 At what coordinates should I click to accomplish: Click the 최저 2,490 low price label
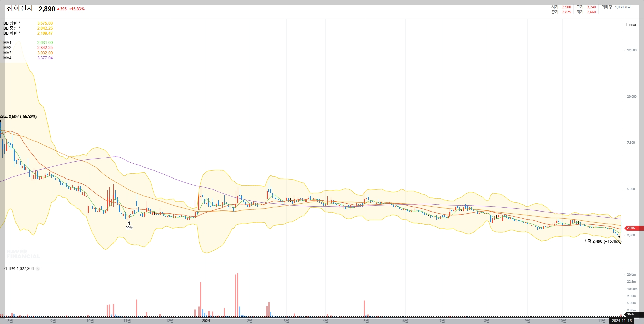603,241
